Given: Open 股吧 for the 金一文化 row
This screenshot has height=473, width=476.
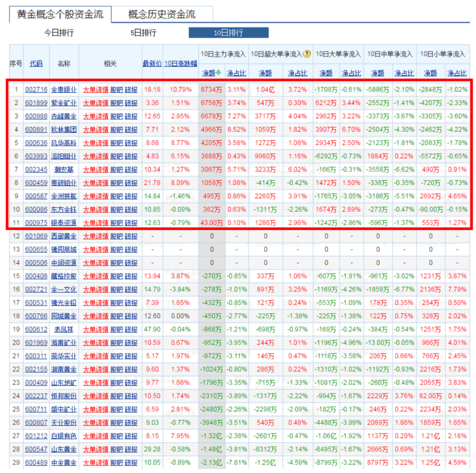Looking at the screenshot, I should 117,290.
